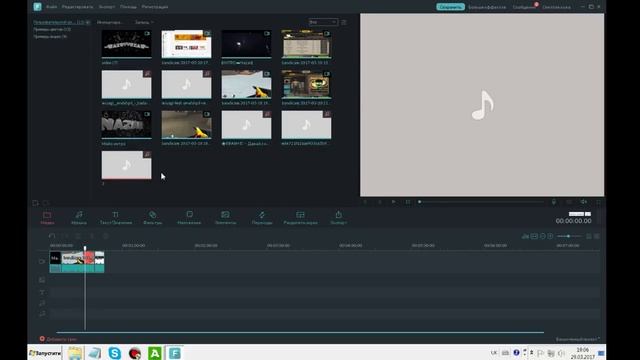Click the red clip on the timeline
The height and width of the screenshot is (360, 640).
click(89, 262)
